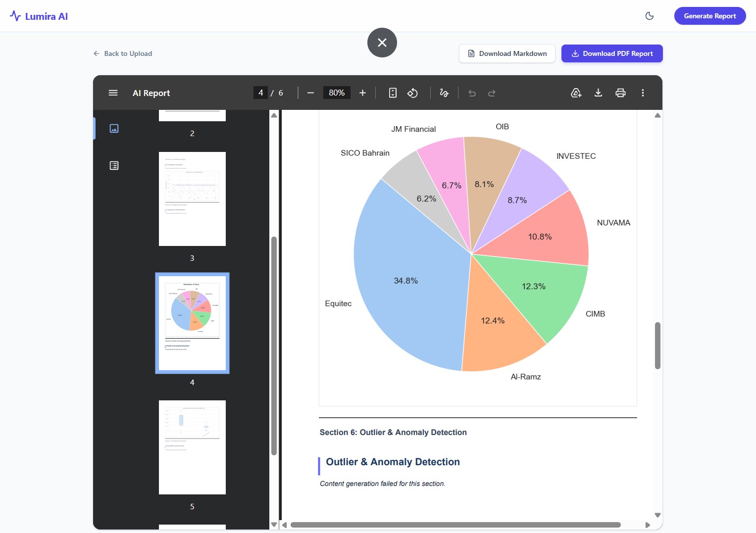Screen dimensions: 756x533
Task: Click the redo arrow in PDF toolbar
Action: coord(492,93)
